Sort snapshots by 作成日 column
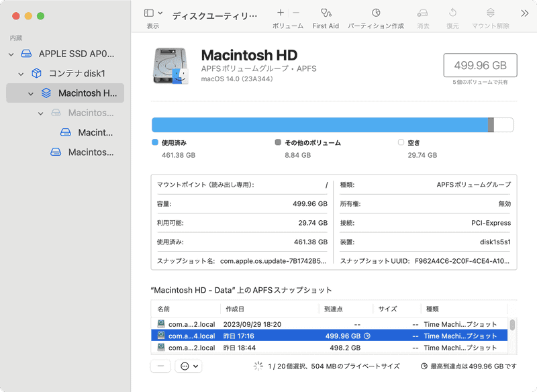This screenshot has height=392, width=537. pos(270,309)
